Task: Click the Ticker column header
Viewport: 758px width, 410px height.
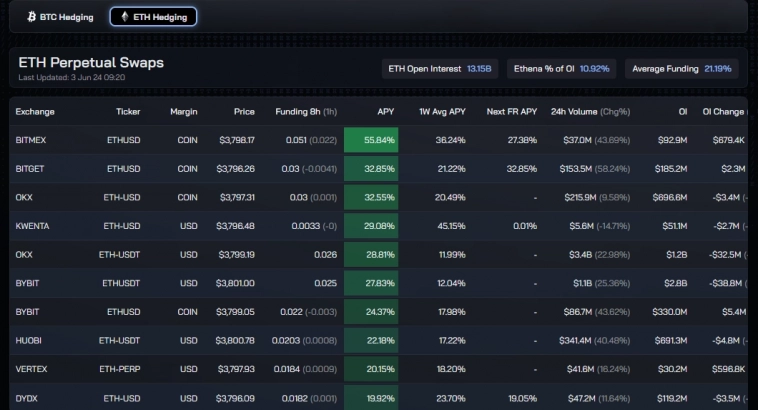Action: [128, 112]
